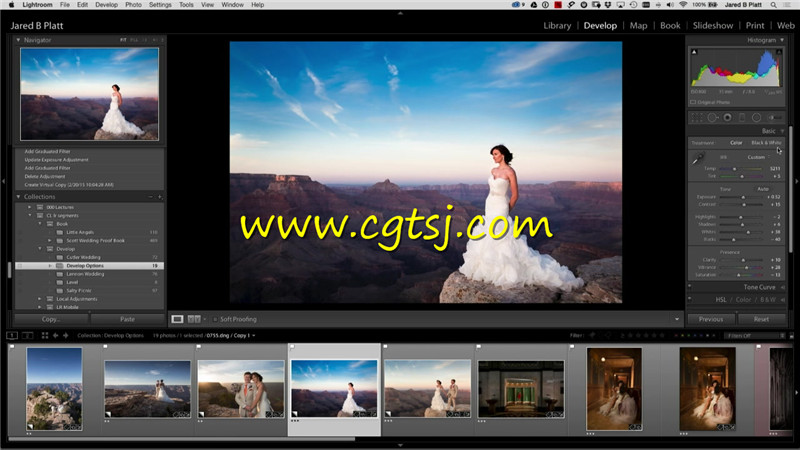Select the green doorway night filmstrip thumbnail
Screen dimensions: 800x450
(521, 389)
